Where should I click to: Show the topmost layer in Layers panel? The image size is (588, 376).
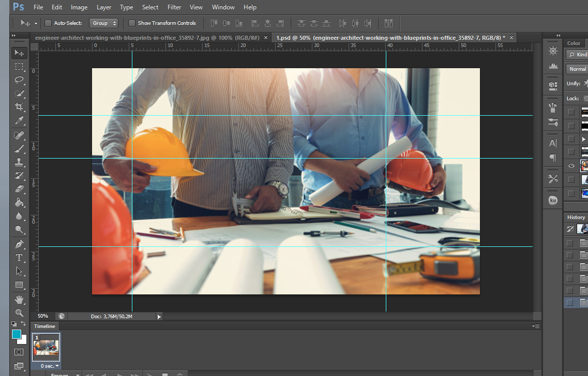[x=571, y=112]
